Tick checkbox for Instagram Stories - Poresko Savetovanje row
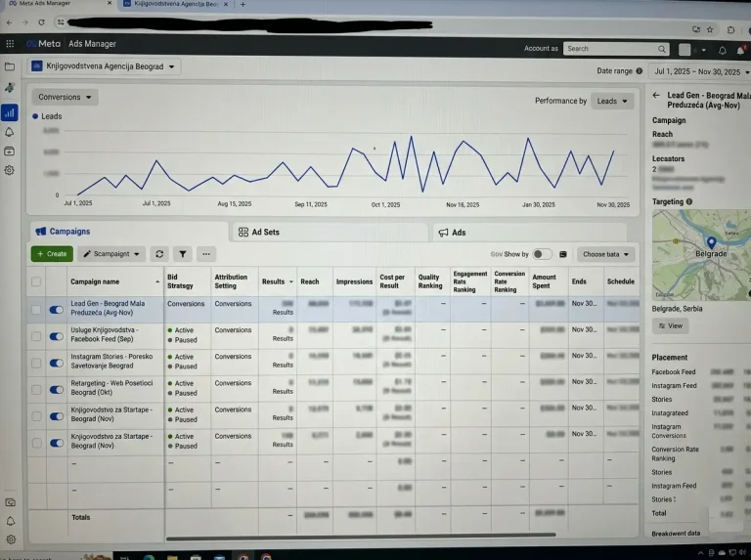 [36, 364]
